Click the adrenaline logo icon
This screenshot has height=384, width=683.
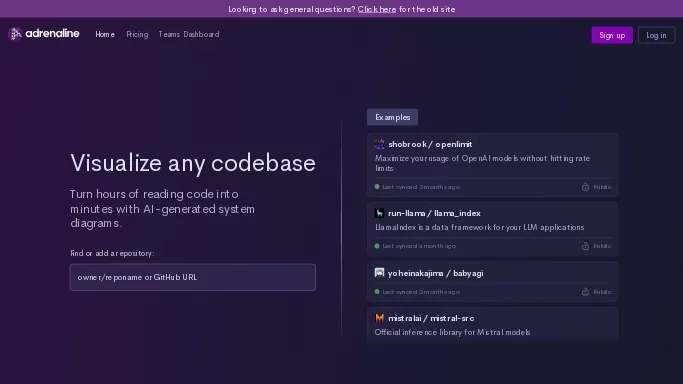(15, 34)
